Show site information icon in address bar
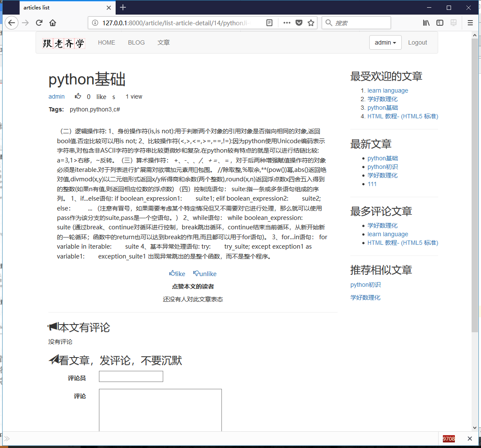The width and height of the screenshot is (481, 448). tap(95, 23)
